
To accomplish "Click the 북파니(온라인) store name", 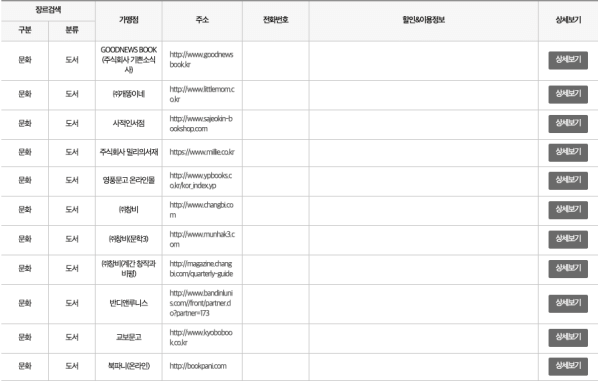I will coord(129,366).
